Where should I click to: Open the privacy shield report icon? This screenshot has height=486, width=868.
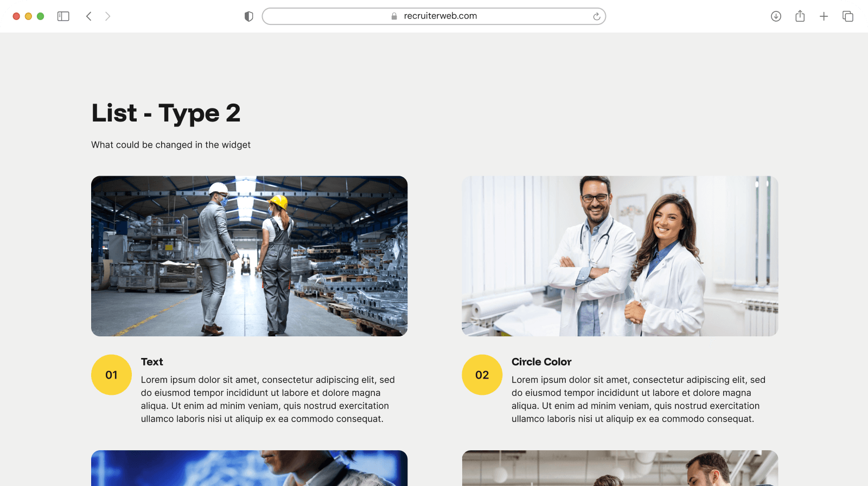tap(249, 16)
